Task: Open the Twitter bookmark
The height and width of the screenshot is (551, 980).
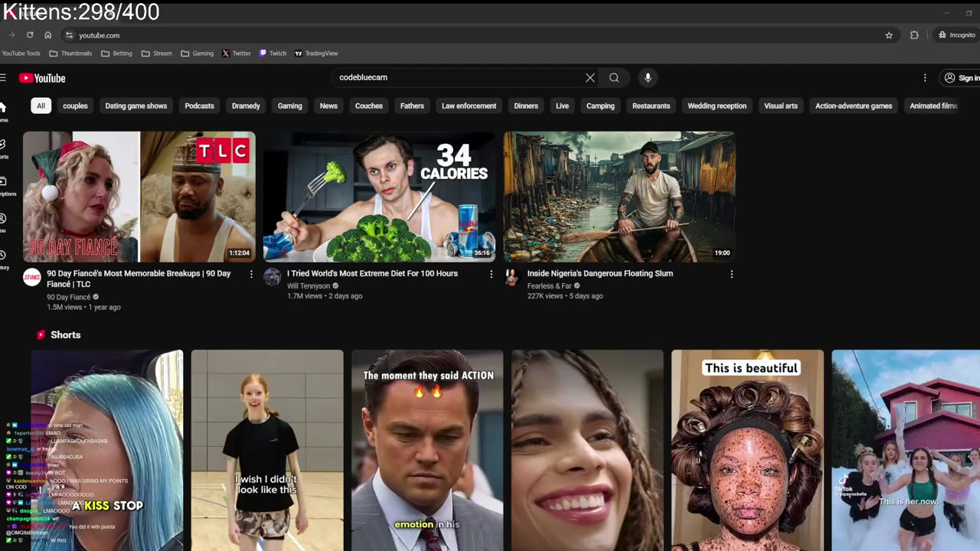Action: tap(237, 54)
